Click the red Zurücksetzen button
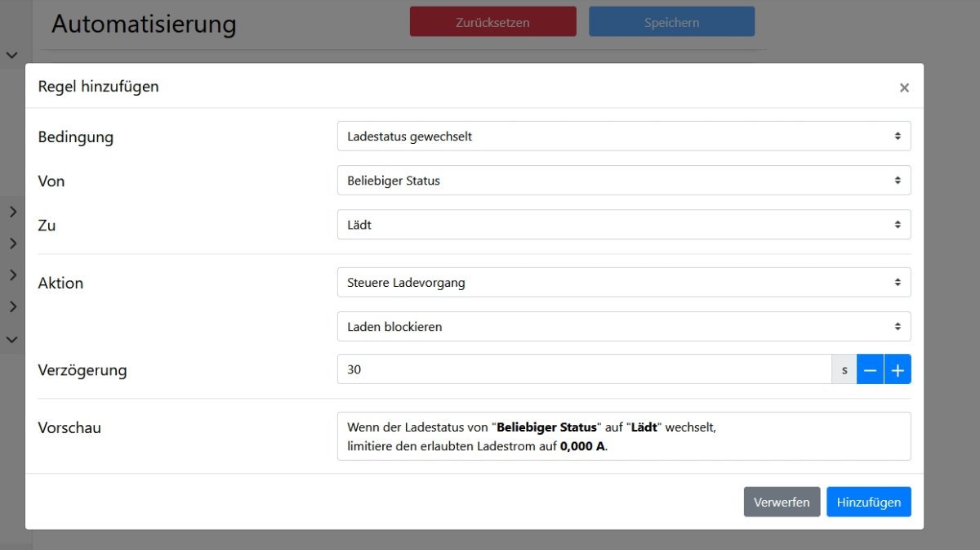 click(493, 22)
